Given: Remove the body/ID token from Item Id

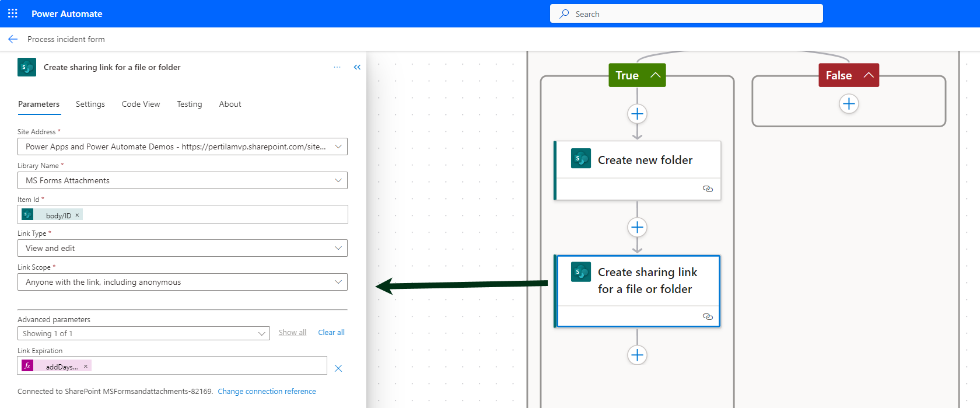Looking at the screenshot, I should [x=77, y=215].
